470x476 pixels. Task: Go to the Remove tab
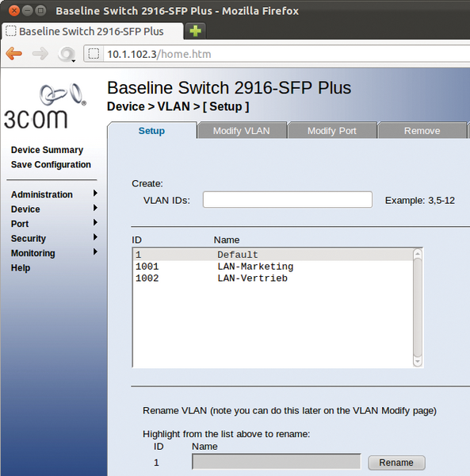tap(422, 131)
